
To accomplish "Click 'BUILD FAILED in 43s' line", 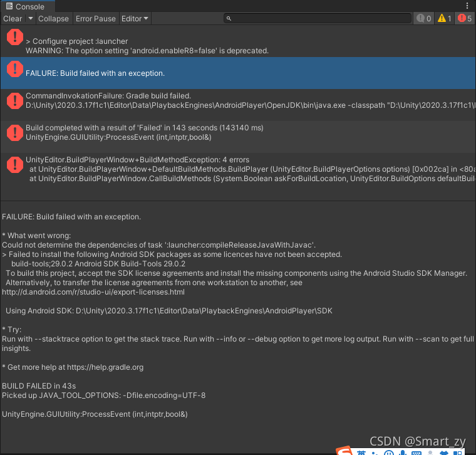I will tap(39, 386).
